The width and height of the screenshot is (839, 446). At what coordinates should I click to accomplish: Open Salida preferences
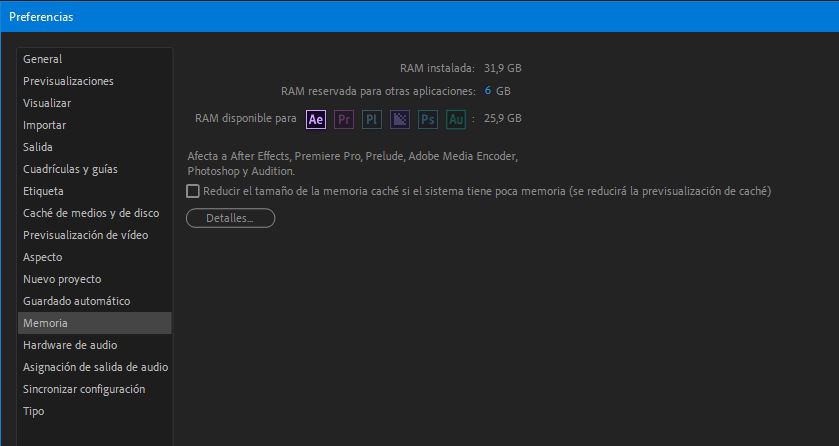click(95, 147)
